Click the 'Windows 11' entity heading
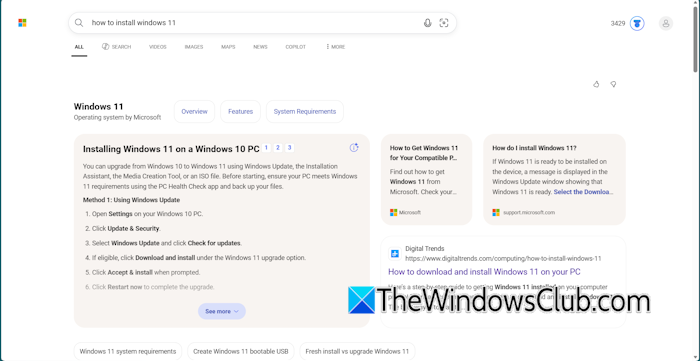Viewport: 700px width, 361px height. 98,107
